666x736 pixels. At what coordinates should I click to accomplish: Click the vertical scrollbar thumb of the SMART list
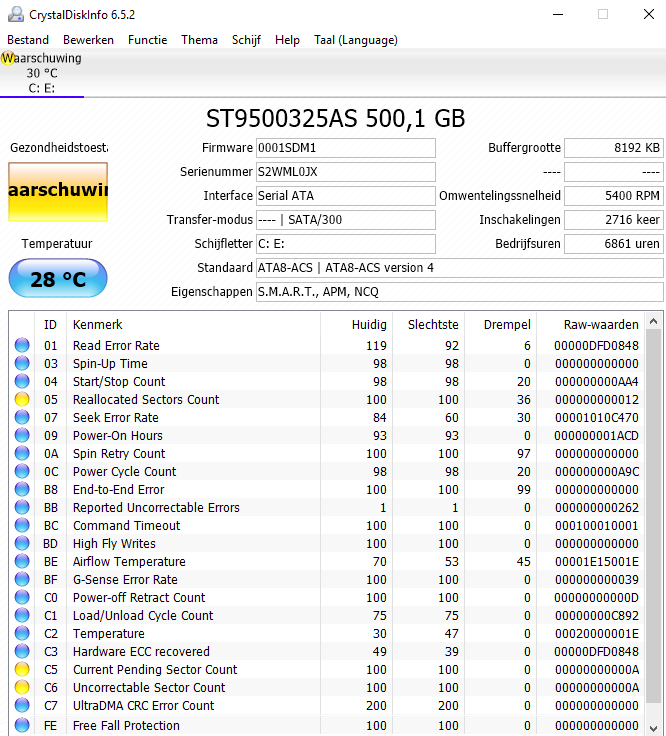click(653, 516)
